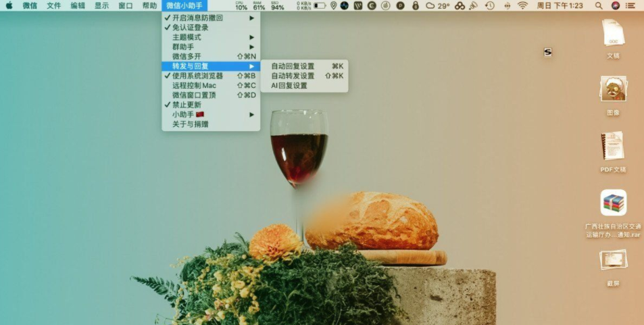Toggle the 禁止更新 checked option

coord(187,105)
